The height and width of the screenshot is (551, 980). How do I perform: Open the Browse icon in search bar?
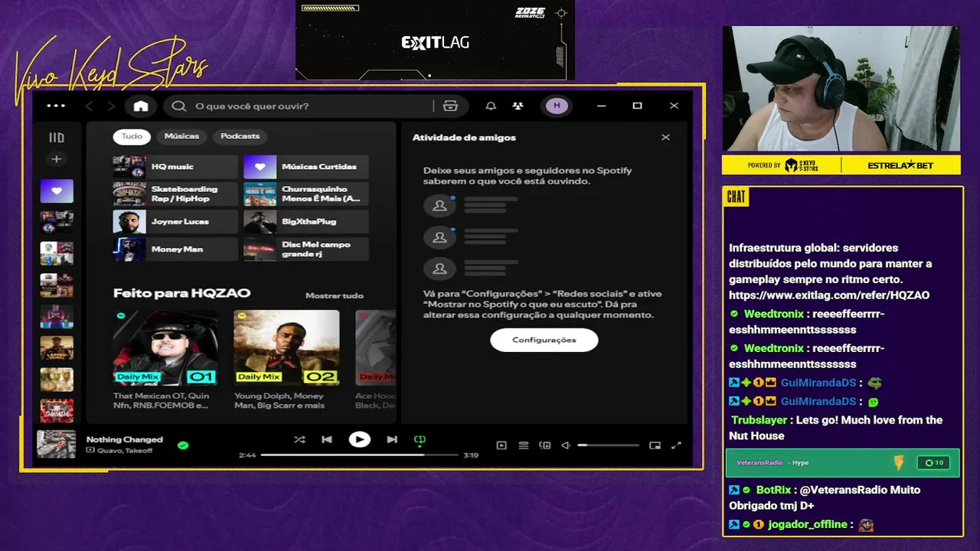click(x=450, y=106)
